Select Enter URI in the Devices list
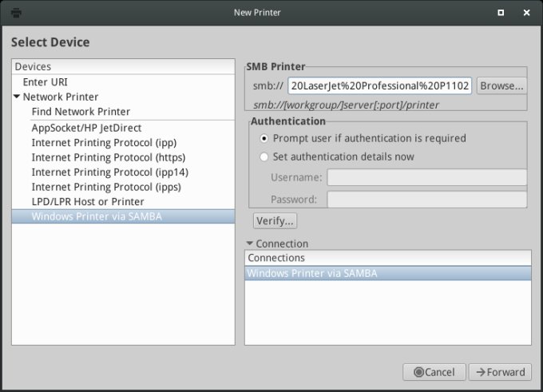This screenshot has width=543, height=392. click(x=46, y=82)
